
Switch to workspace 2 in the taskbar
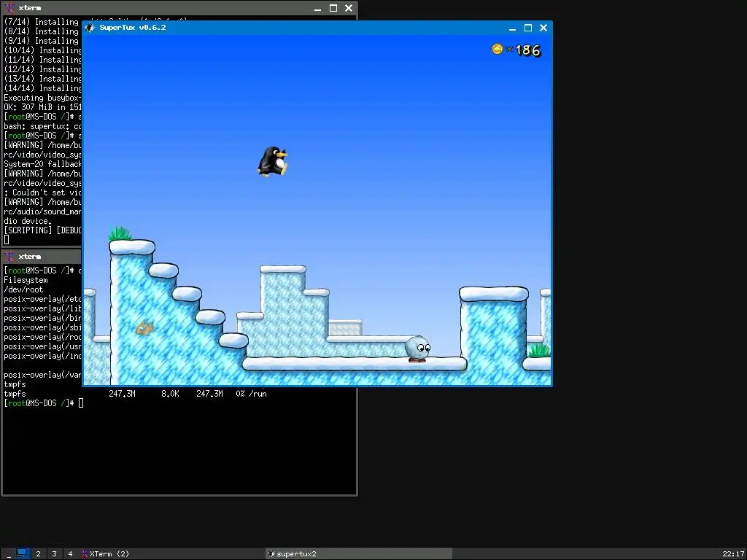(x=38, y=554)
